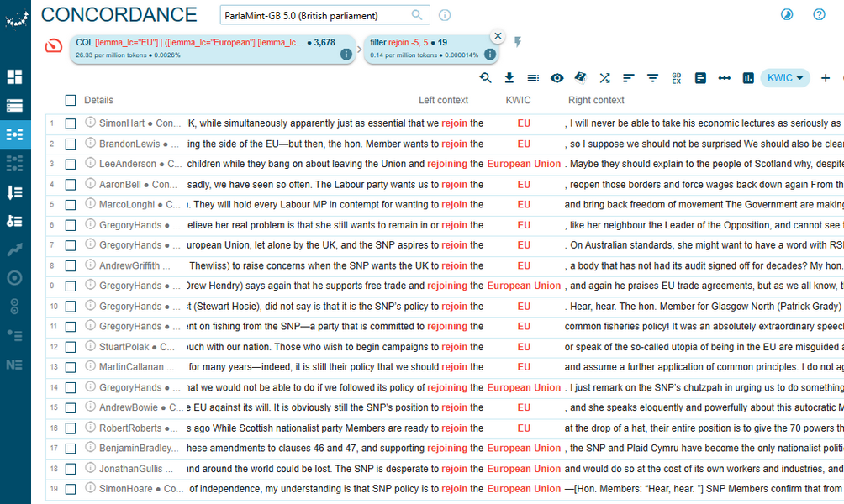Open view options with the eye icon
The image size is (844, 504).
[557, 77]
